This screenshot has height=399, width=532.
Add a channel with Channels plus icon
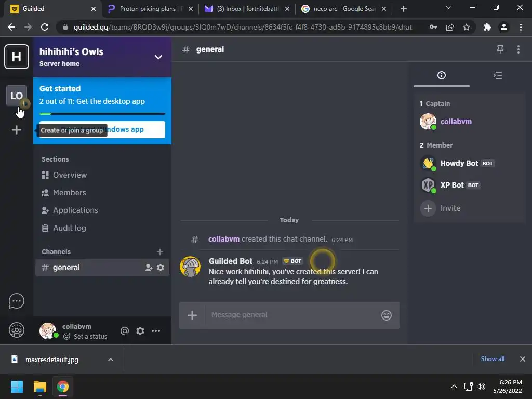pos(160,252)
